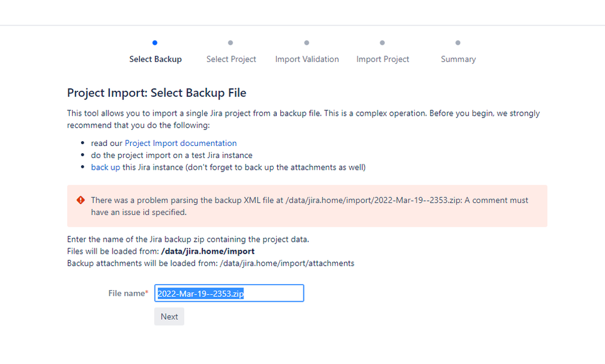Select the Import Validation step label
The width and height of the screenshot is (605, 364).
point(307,59)
